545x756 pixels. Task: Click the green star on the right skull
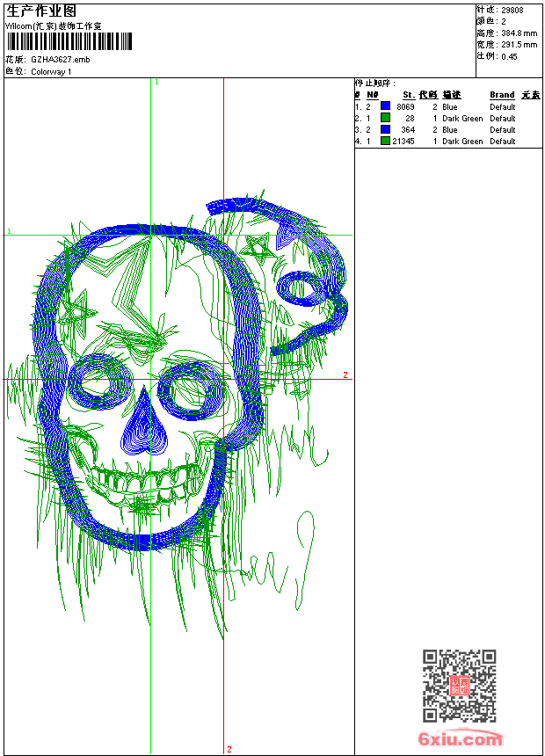coord(258,248)
